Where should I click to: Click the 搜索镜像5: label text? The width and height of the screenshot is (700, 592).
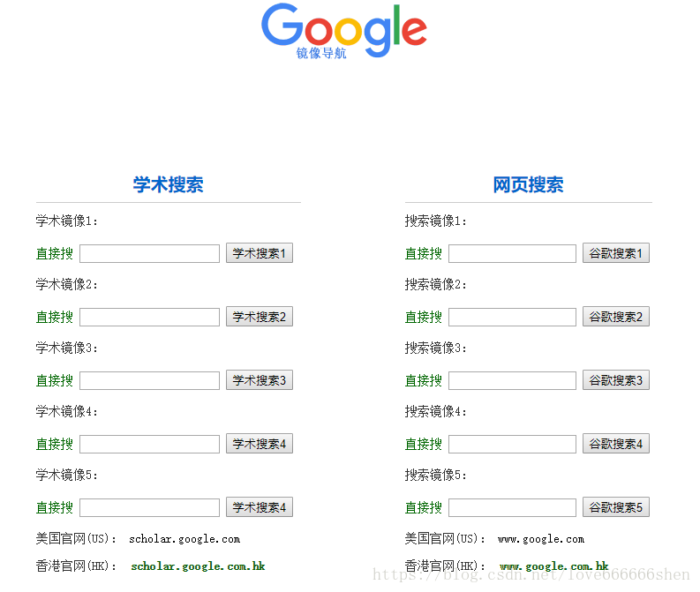pyautogui.click(x=436, y=476)
